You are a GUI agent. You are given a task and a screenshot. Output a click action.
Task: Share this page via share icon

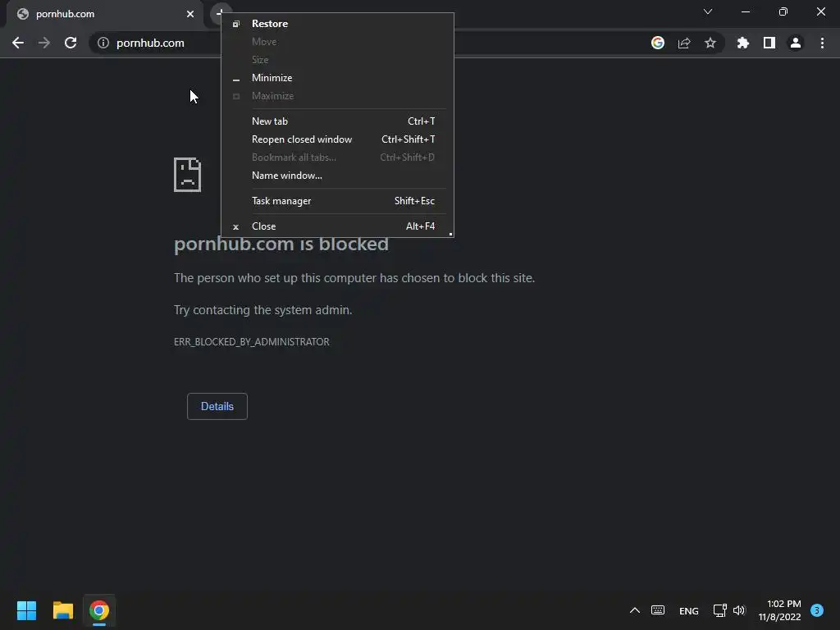684,43
